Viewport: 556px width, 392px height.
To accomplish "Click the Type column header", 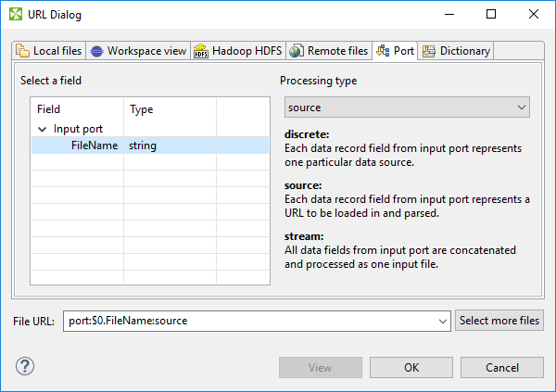I will [142, 109].
